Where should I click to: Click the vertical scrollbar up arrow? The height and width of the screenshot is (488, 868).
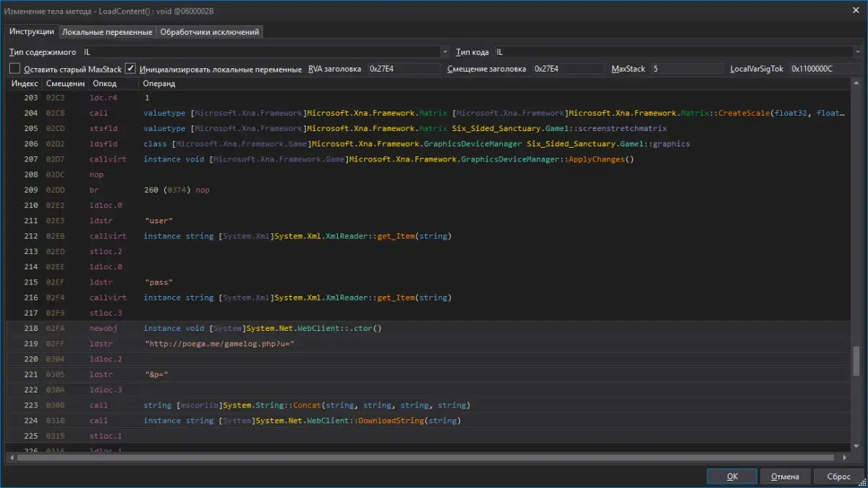(857, 84)
